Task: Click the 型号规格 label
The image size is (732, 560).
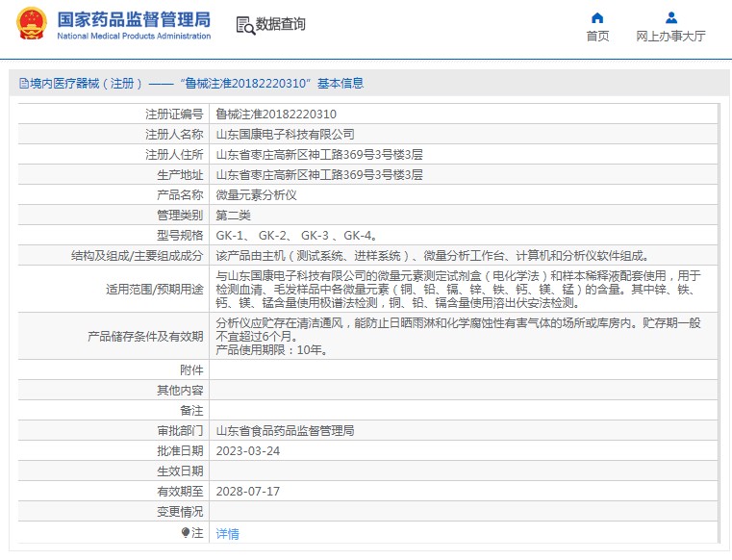Action: (x=180, y=236)
